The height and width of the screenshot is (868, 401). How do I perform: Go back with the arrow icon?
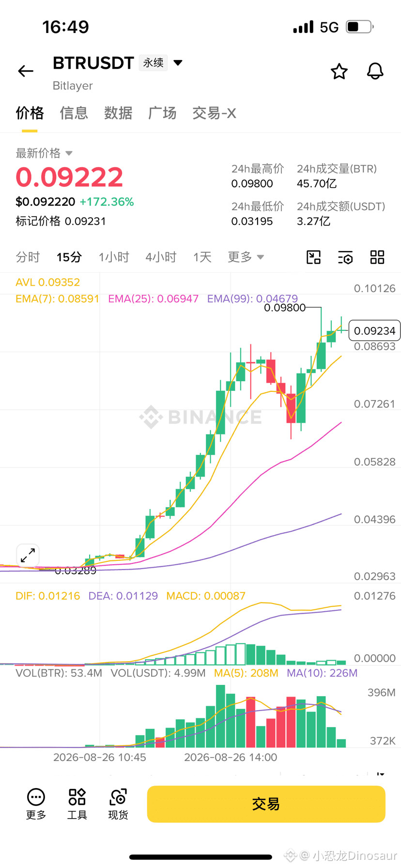26,71
